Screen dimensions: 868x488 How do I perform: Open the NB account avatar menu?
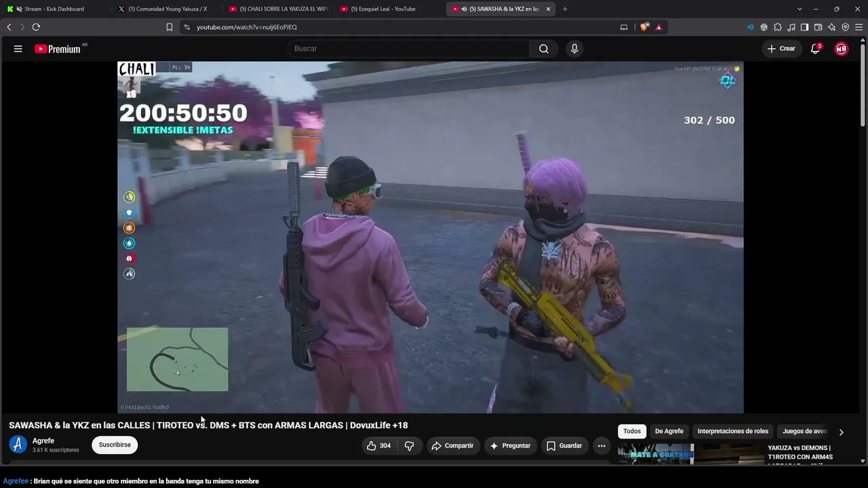(841, 49)
